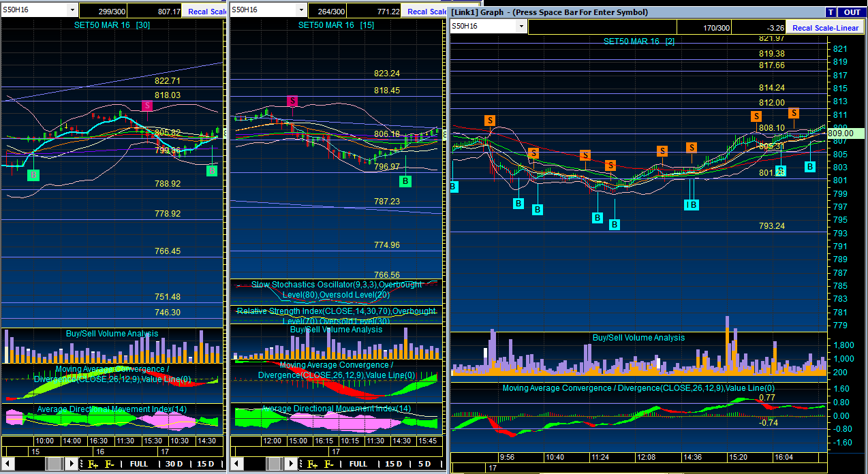
Task: Select the 5 D range button
Action: 424,464
